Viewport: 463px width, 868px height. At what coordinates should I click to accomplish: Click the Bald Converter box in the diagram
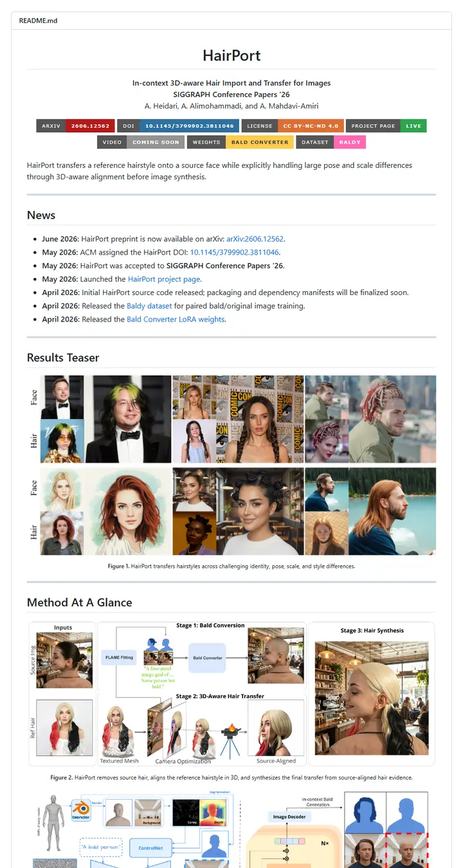[207, 658]
